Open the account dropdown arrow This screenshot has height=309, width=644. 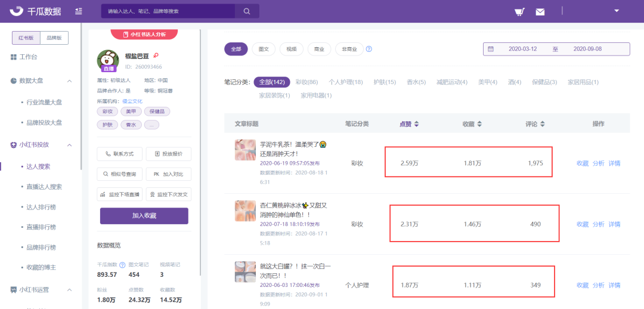[617, 11]
